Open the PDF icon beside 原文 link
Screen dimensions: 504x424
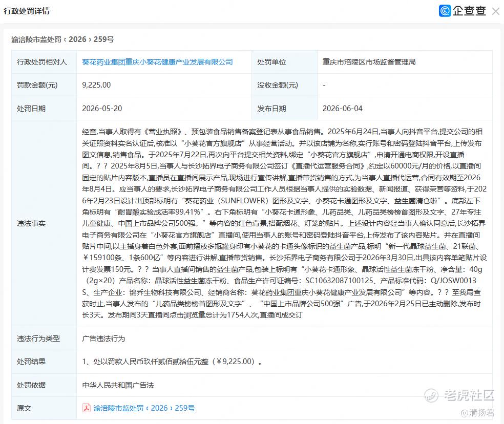click(x=86, y=408)
